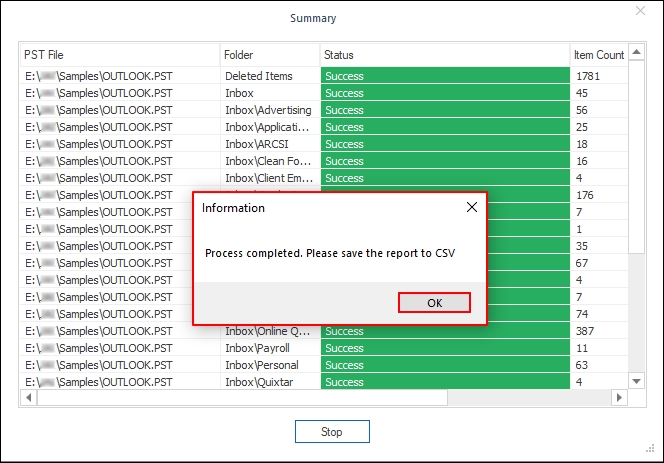The width and height of the screenshot is (664, 463).
Task: Click the PST File column header
Action: pyautogui.click(x=120, y=55)
